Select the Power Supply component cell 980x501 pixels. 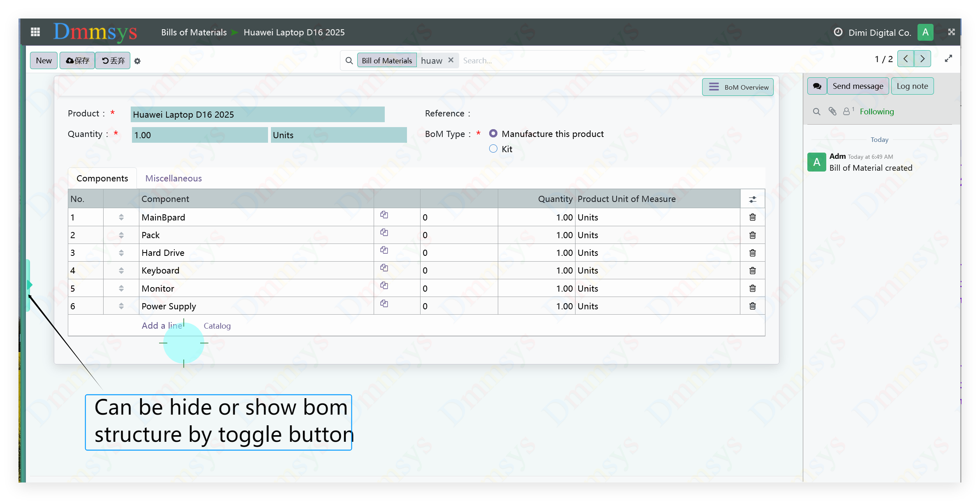(x=257, y=306)
